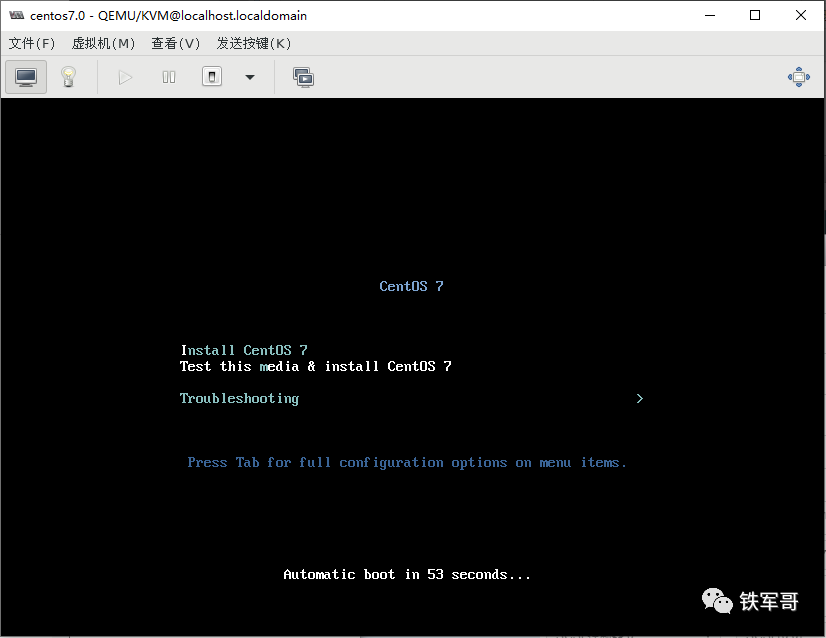Image resolution: width=826 pixels, height=638 pixels.
Task: Open the 发送按键(K) menu
Action: 253,43
